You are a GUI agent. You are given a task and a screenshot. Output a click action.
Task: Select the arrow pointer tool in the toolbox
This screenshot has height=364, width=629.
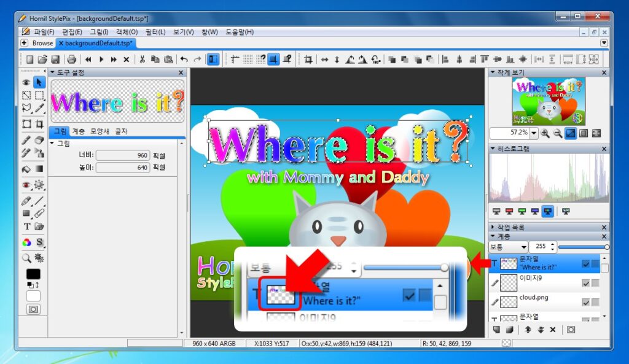(x=39, y=83)
